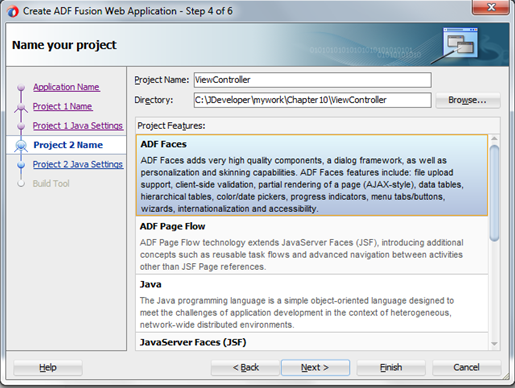515x388 pixels.
Task: Click the Application Name step bullet icon
Action: point(21,87)
